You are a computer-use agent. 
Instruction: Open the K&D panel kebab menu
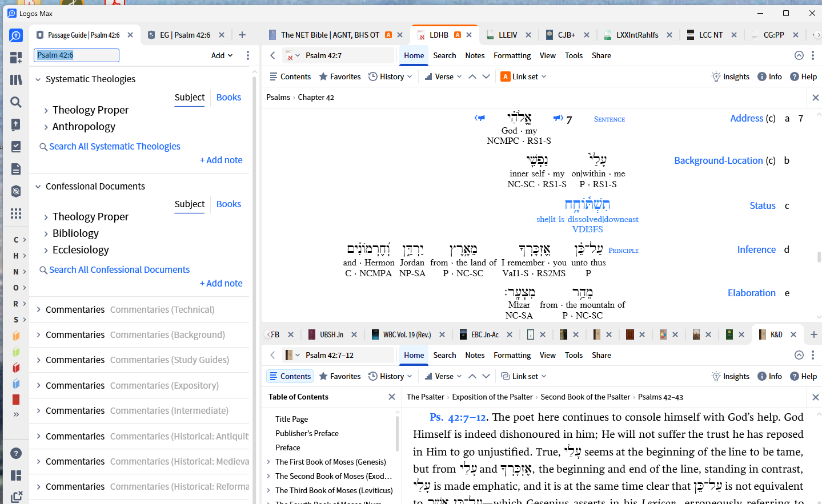coord(813,356)
